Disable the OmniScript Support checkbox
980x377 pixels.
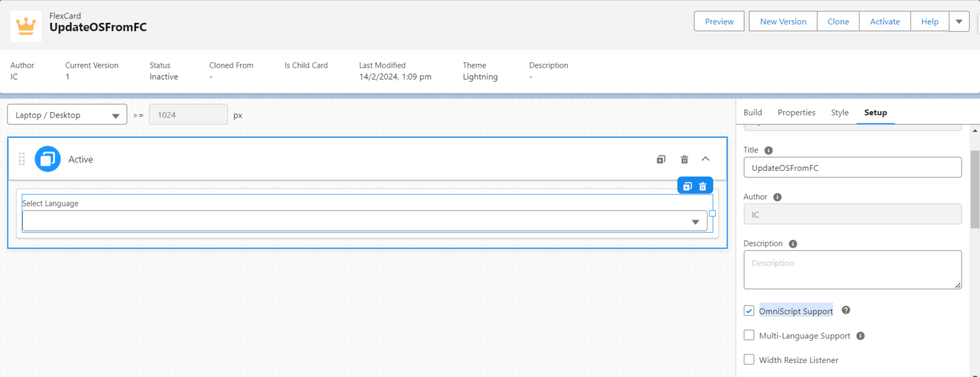click(x=748, y=311)
